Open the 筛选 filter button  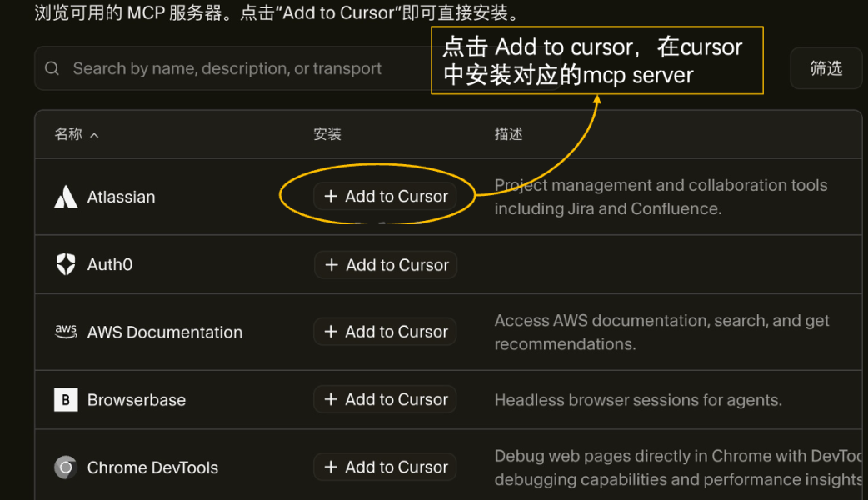point(826,68)
